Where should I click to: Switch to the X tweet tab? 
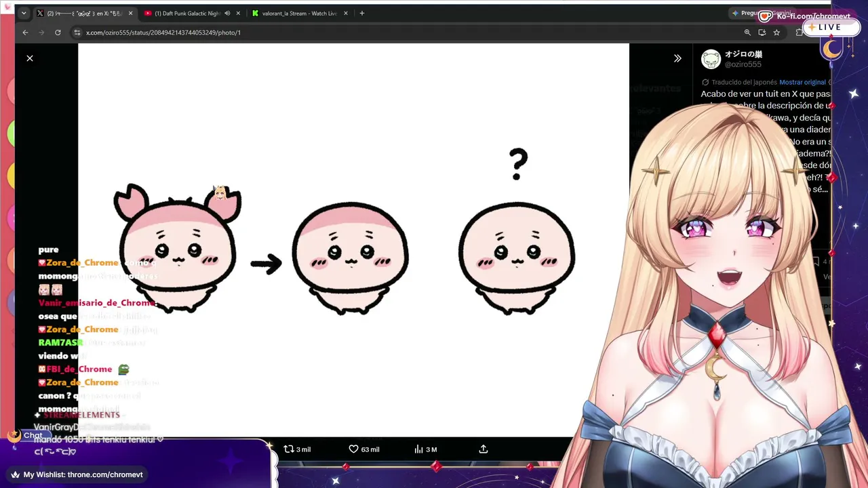pyautogui.click(x=85, y=13)
